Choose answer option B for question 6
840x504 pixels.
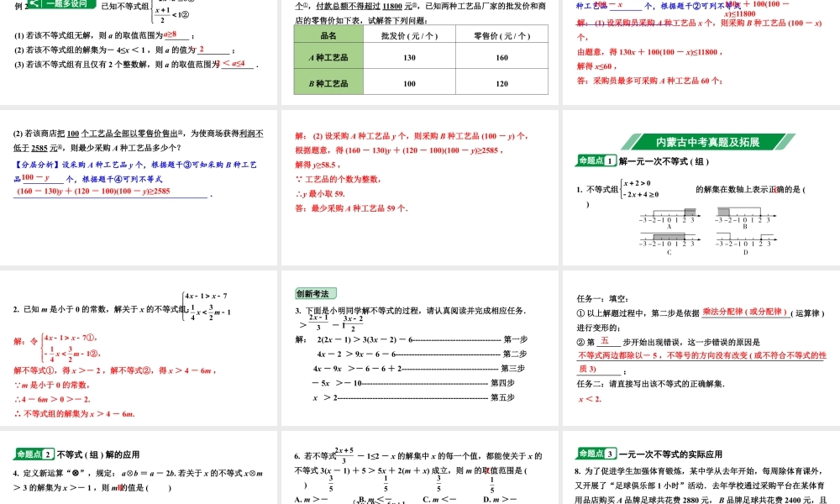point(364,497)
